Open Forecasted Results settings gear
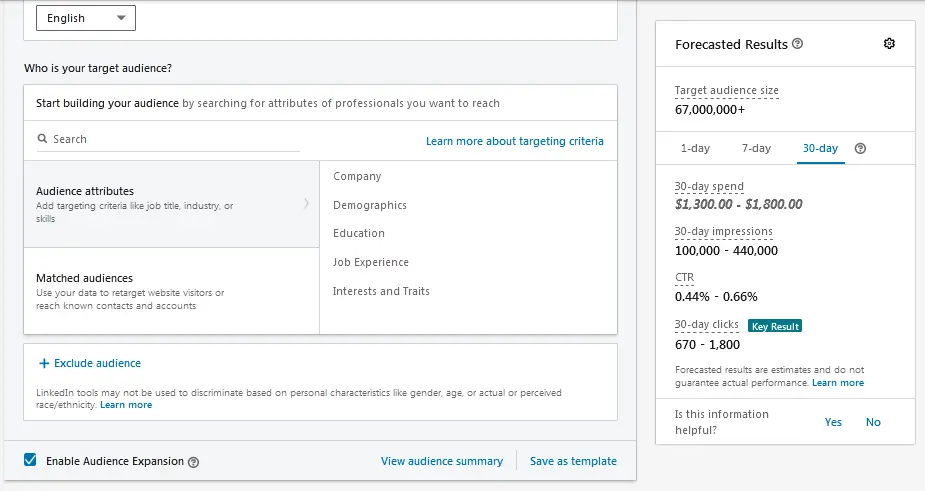 (889, 44)
